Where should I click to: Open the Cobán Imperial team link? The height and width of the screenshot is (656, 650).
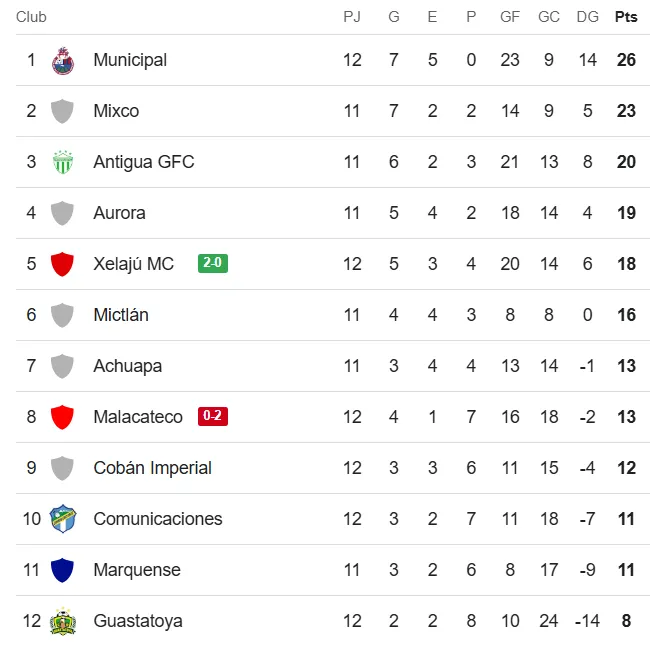pyautogui.click(x=152, y=468)
